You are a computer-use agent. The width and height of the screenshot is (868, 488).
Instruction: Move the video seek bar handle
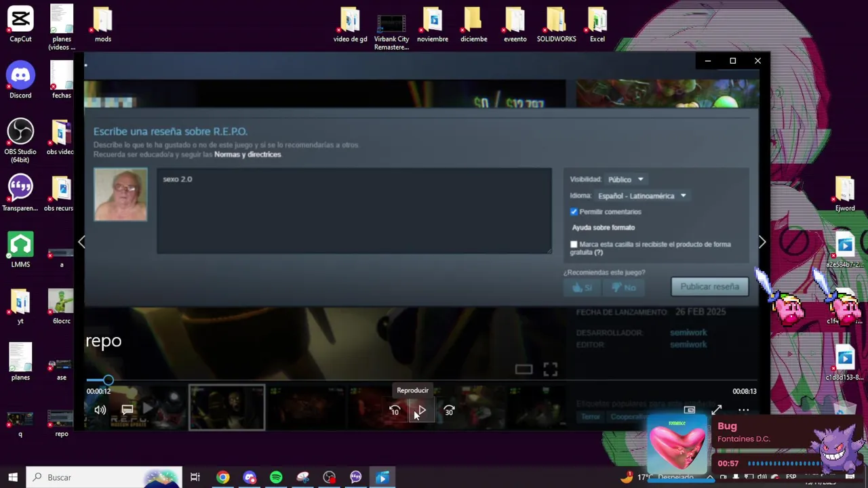108,380
